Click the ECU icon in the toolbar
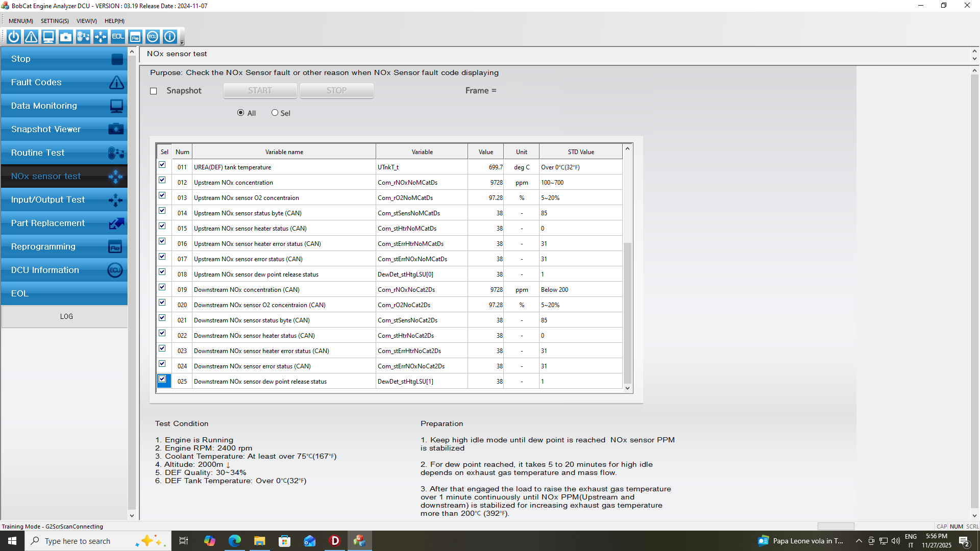 pos(153,37)
